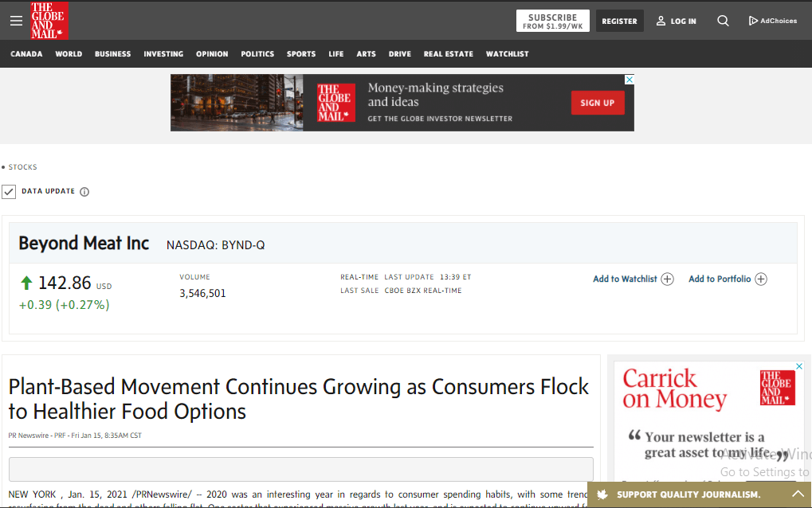
Task: Open the Investing section
Action: click(163, 54)
